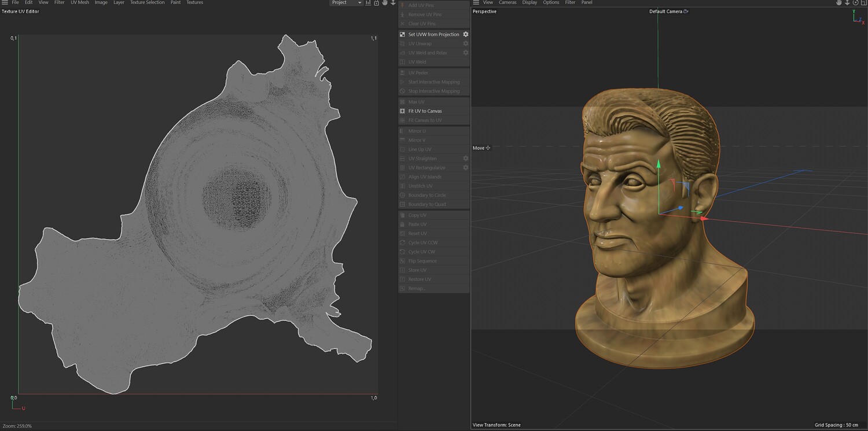Open the Project dropdown in UV editor
The height and width of the screenshot is (431, 868).
click(346, 3)
